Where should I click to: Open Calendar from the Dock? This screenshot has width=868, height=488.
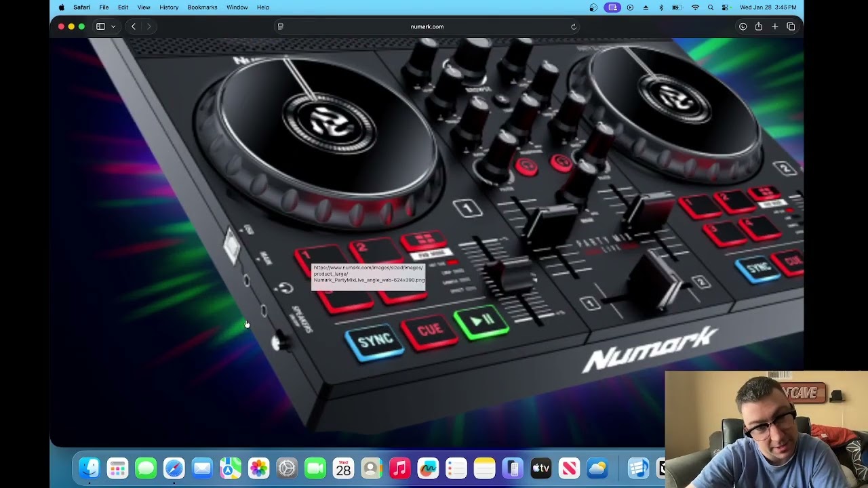[x=343, y=468]
